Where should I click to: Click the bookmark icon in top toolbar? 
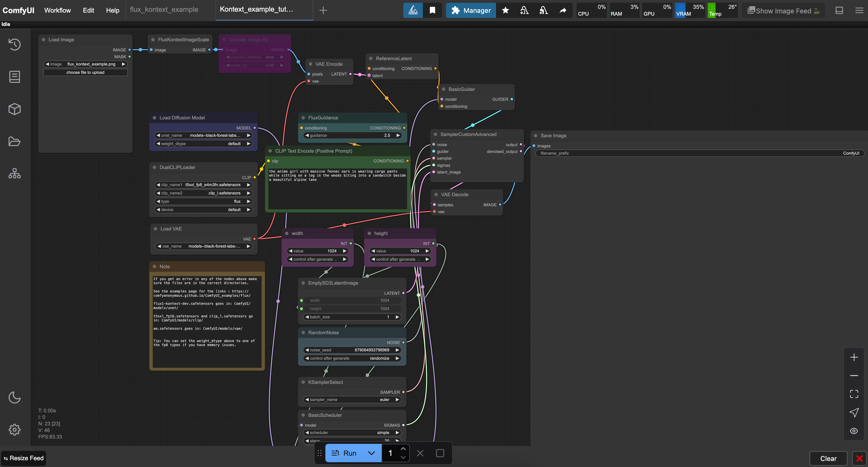(x=432, y=10)
